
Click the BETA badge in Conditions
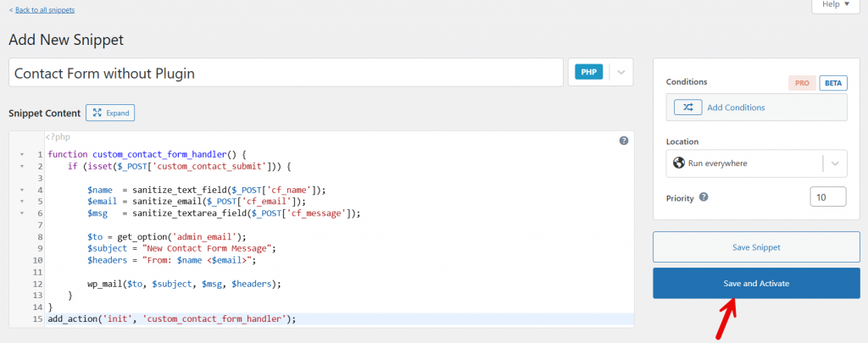833,83
